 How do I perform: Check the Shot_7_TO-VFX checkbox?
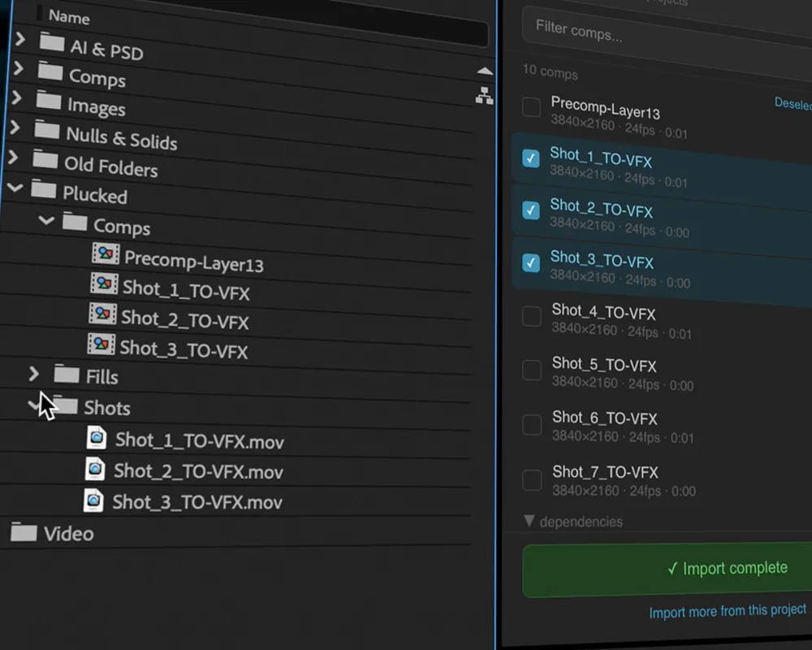[x=532, y=479]
